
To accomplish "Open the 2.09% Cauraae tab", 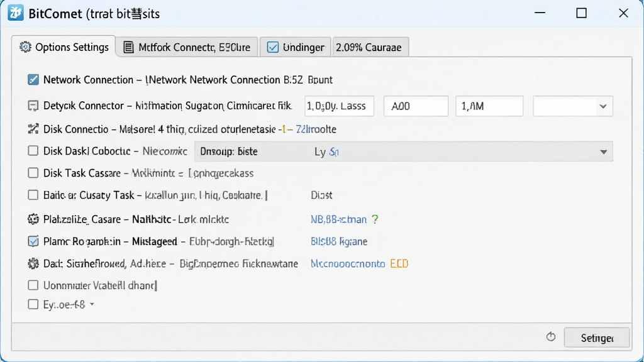I will [x=370, y=47].
